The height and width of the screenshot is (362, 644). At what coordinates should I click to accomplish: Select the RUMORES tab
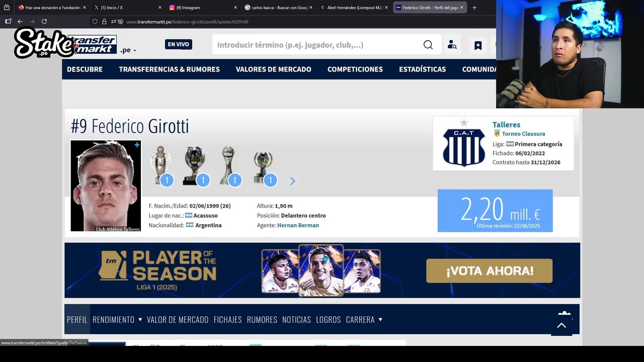pyautogui.click(x=262, y=320)
